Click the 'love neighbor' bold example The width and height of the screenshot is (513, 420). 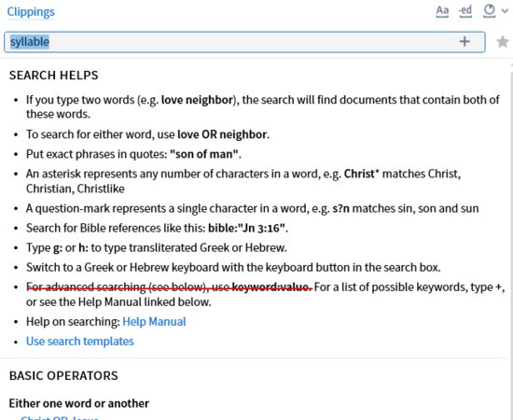(x=197, y=100)
